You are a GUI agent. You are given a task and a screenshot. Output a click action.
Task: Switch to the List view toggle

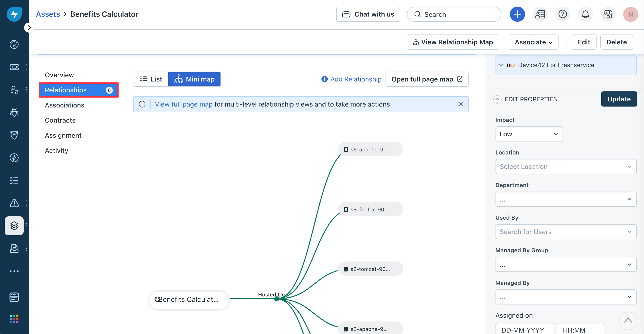coord(150,79)
